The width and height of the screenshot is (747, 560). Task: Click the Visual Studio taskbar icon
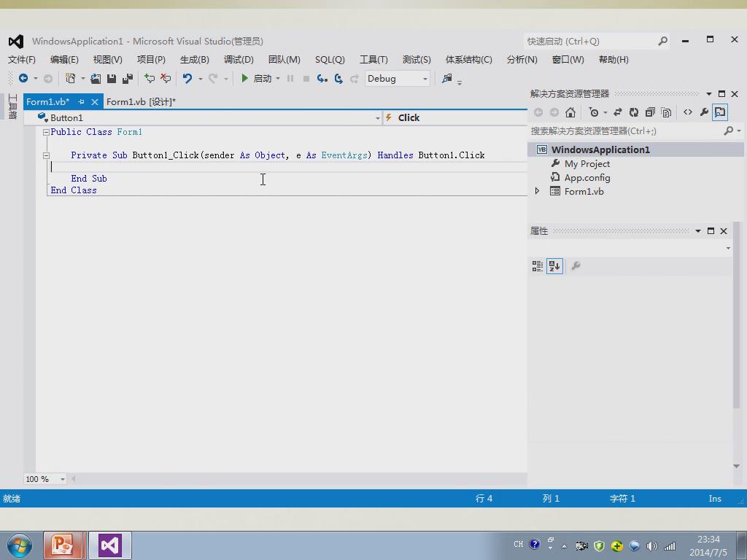pos(110,545)
